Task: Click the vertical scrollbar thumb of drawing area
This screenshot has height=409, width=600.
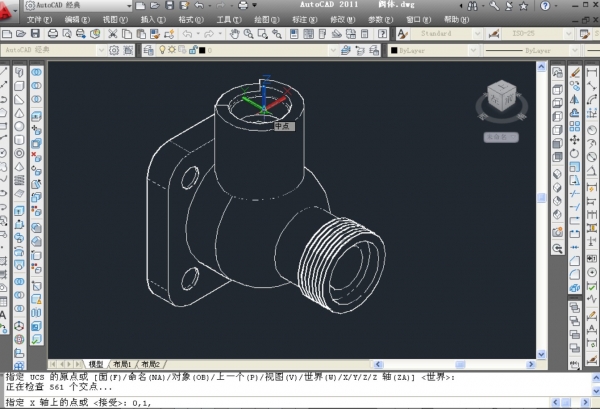Action: (x=541, y=197)
